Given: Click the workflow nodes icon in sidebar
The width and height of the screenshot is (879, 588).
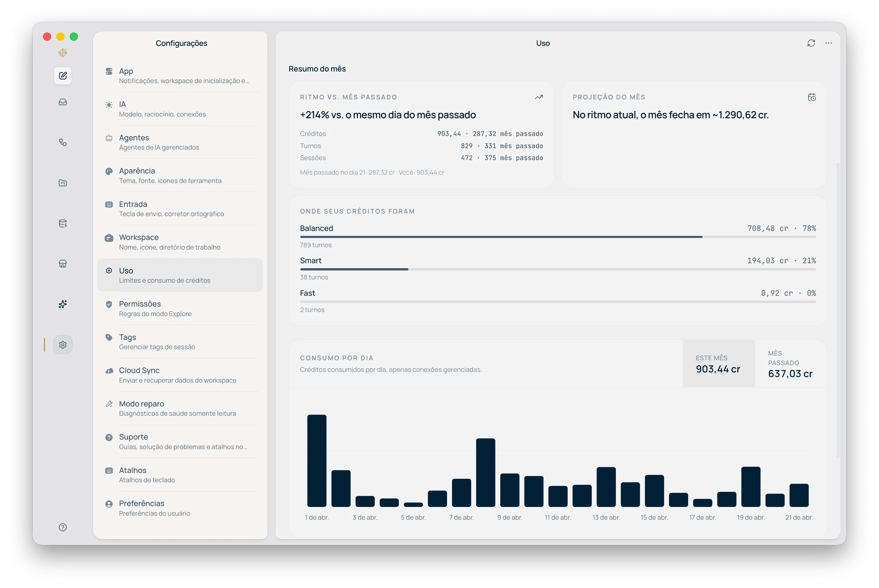Looking at the screenshot, I should tap(63, 142).
